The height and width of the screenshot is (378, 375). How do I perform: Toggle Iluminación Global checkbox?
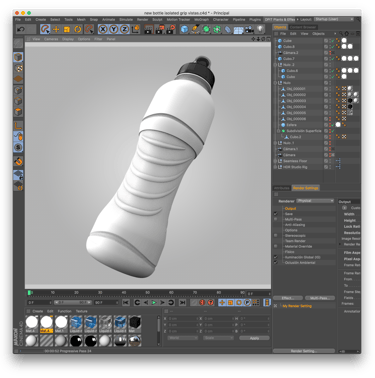tap(276, 257)
